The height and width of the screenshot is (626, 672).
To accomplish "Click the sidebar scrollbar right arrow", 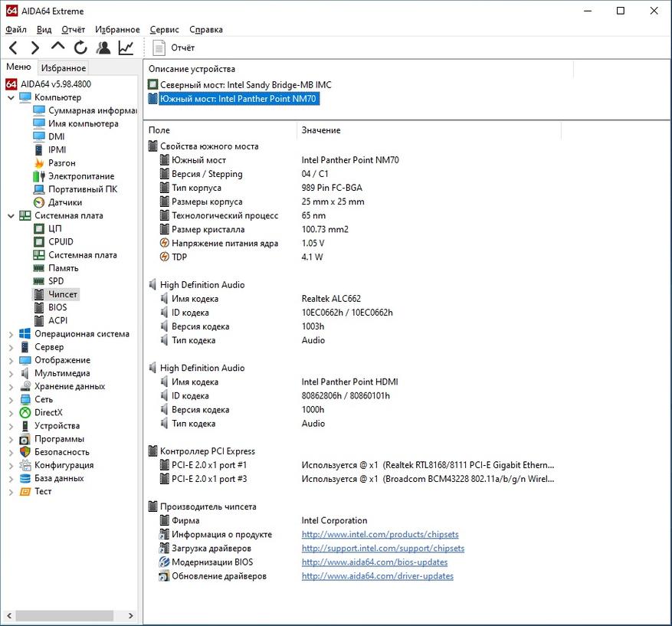I will coord(131,616).
